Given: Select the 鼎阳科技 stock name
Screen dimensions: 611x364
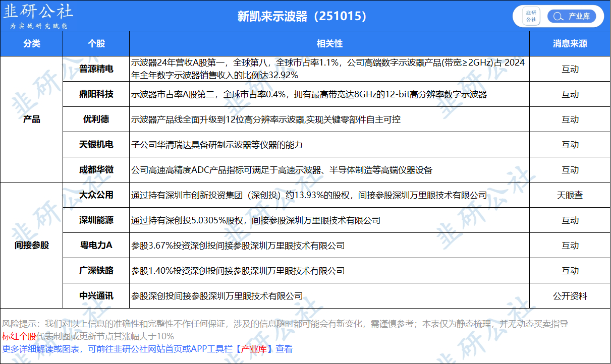Looking at the screenshot, I should tap(96, 94).
